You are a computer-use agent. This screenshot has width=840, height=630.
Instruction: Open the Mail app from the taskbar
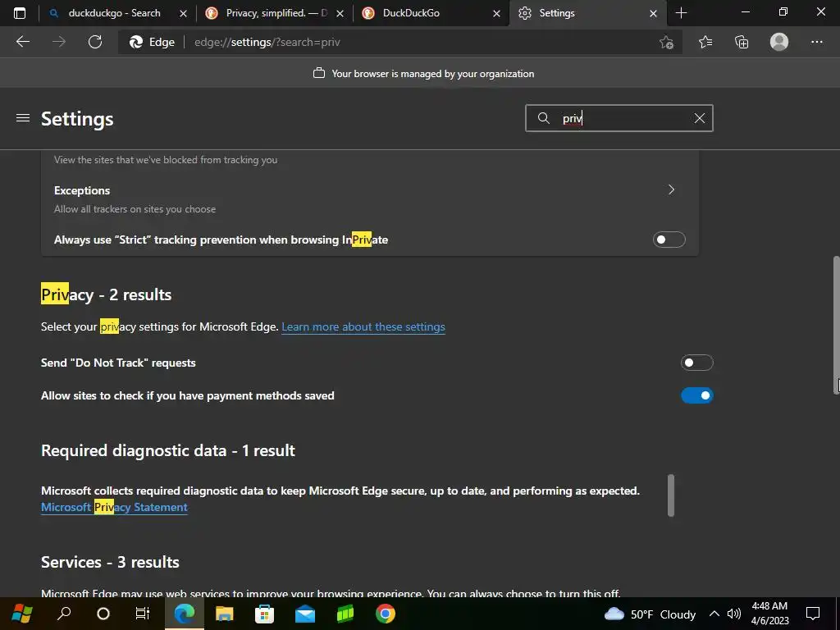pos(305,614)
